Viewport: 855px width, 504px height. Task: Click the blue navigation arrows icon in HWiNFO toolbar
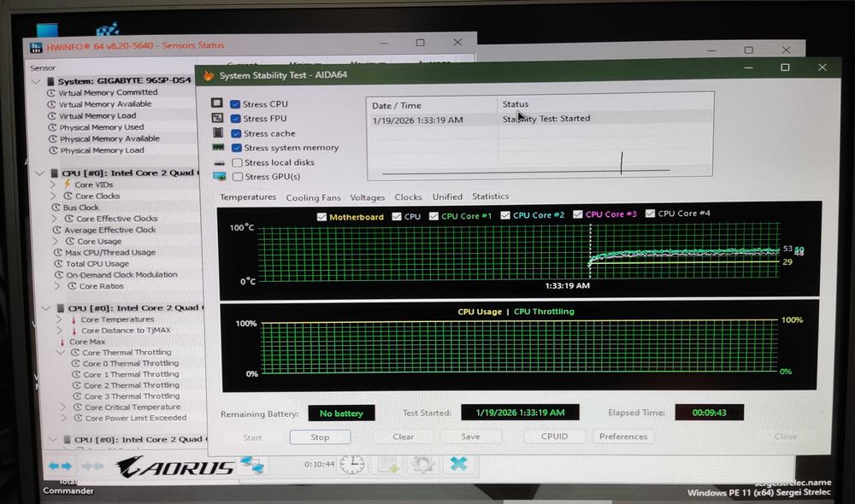(x=60, y=466)
